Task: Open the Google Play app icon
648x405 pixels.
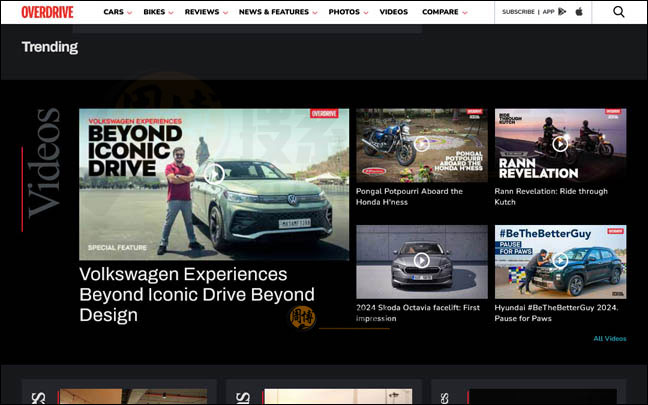Action: (562, 12)
